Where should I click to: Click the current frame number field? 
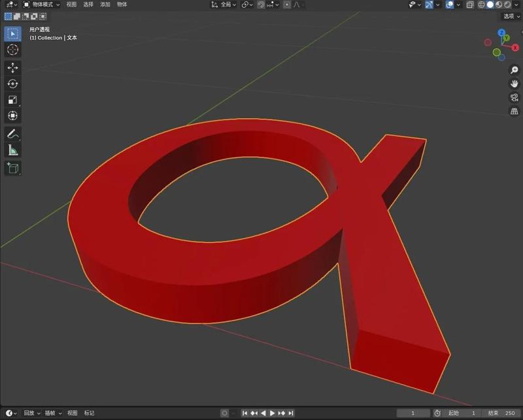pyautogui.click(x=413, y=413)
